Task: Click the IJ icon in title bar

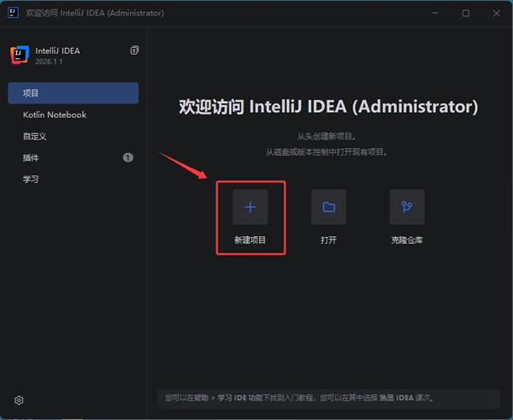Action: tap(13, 13)
